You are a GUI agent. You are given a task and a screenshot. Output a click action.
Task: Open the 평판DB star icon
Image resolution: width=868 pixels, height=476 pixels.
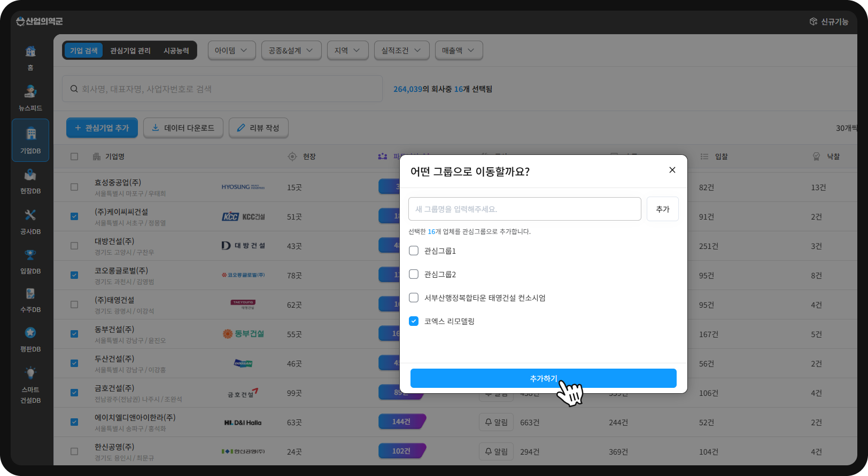click(30, 333)
